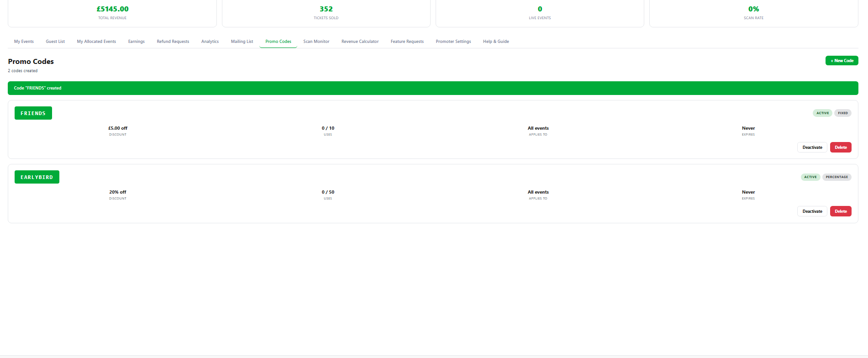
Task: Open the Promoter Settings tab
Action: click(453, 42)
